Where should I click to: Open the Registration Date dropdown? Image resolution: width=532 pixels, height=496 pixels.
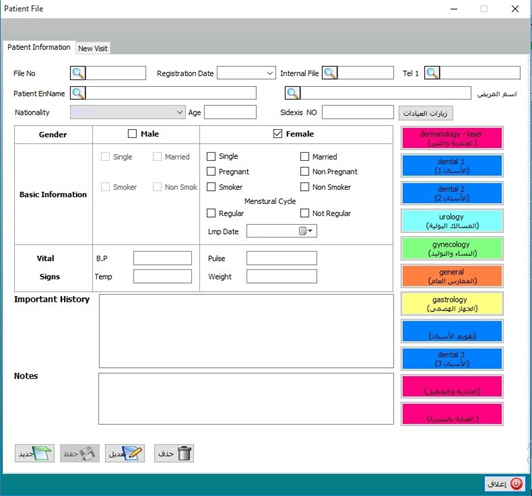point(270,73)
